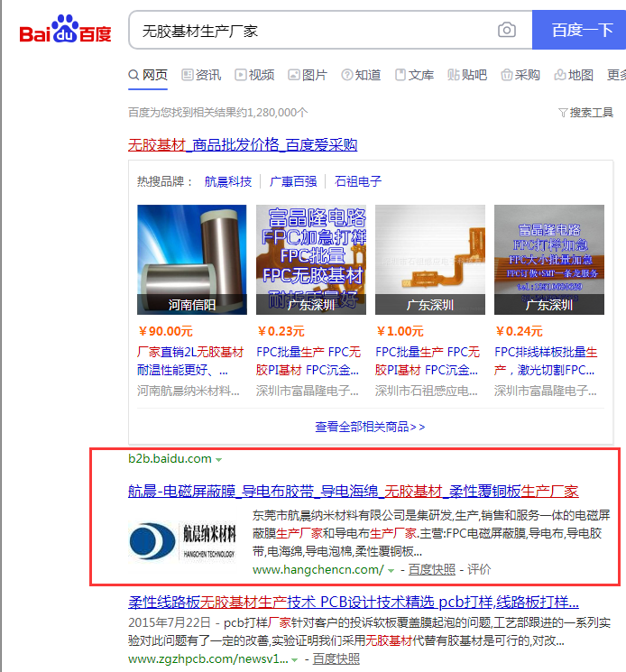The width and height of the screenshot is (626, 672).
Task: Open camera image search icon
Action: click(x=507, y=31)
